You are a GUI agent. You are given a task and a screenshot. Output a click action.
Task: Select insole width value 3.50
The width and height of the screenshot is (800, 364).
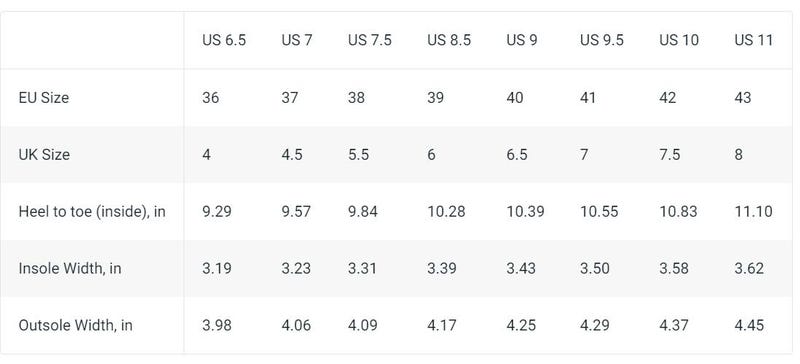click(x=594, y=269)
